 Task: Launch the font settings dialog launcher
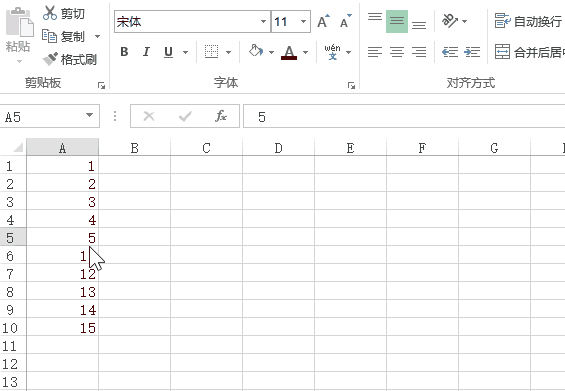351,85
